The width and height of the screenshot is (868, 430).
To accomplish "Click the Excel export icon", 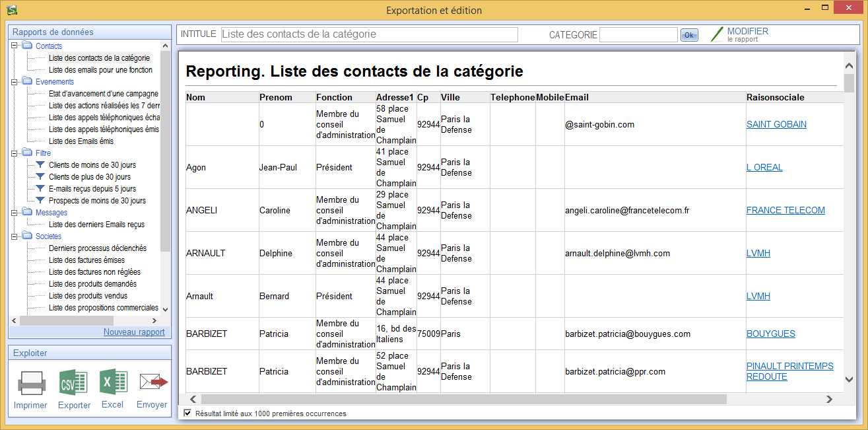I will pos(113,382).
